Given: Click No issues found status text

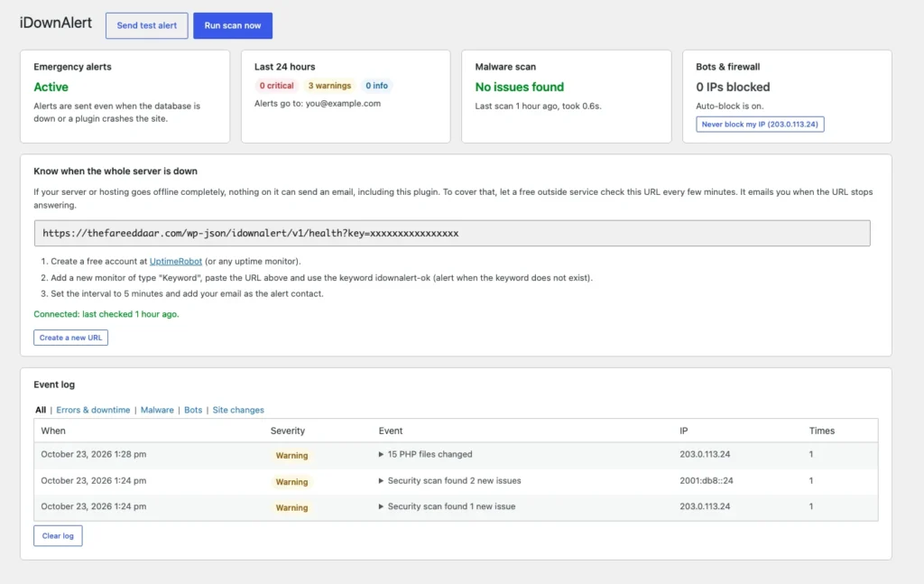Looking at the screenshot, I should coord(519,88).
